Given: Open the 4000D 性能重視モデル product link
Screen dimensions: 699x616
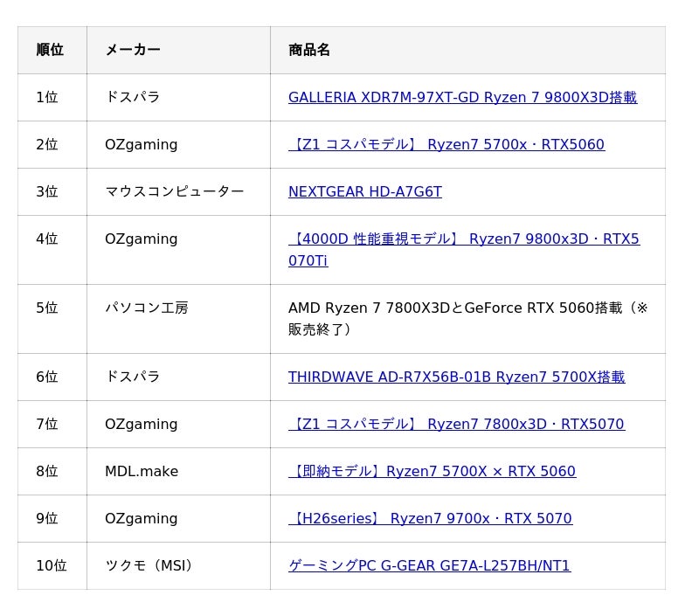Looking at the screenshot, I should [463, 239].
